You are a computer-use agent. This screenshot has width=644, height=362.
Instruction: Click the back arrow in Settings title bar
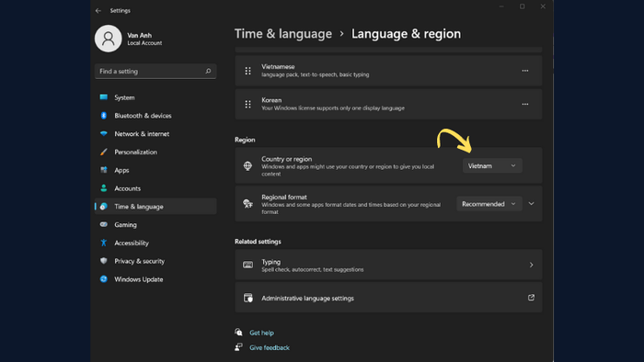98,11
